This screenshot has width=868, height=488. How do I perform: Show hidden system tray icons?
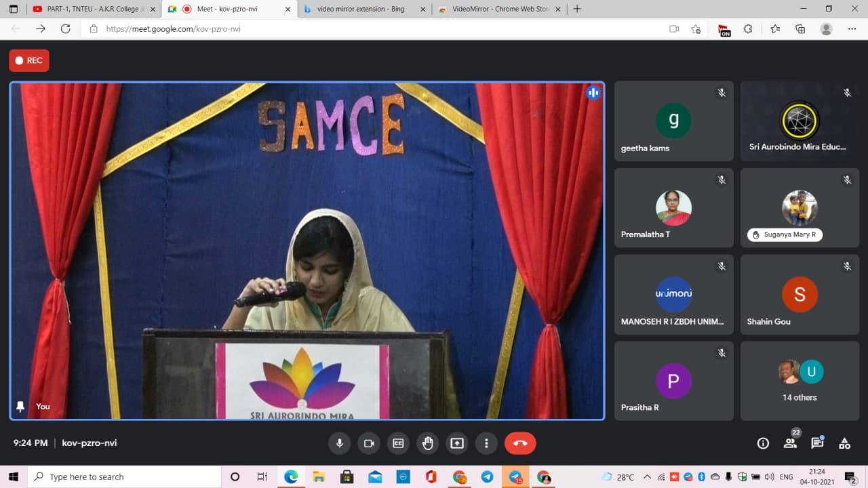pyautogui.click(x=647, y=476)
